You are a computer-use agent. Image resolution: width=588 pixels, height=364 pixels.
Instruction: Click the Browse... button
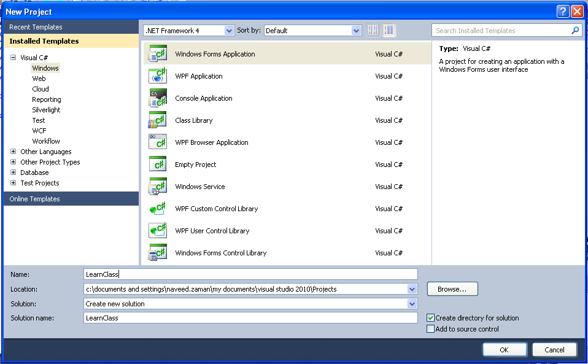click(x=452, y=289)
